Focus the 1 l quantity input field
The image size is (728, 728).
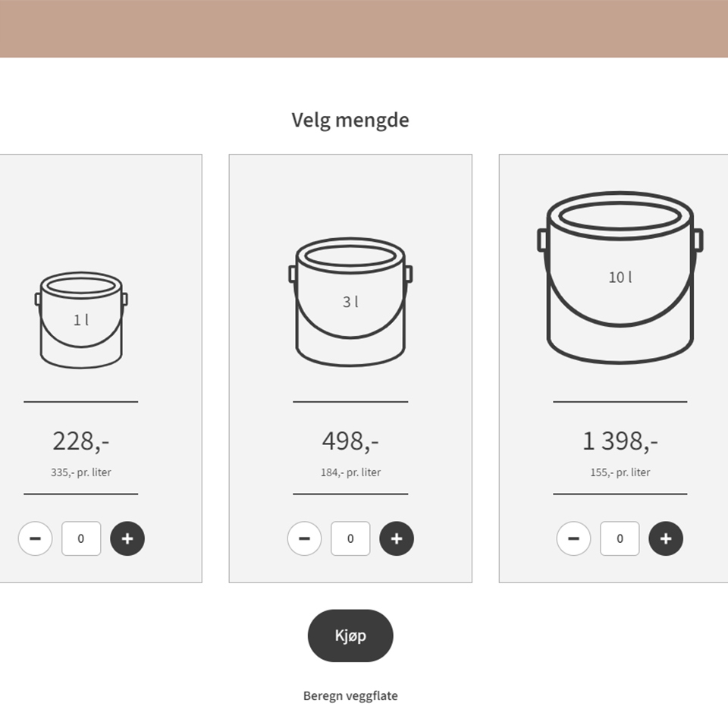click(x=81, y=539)
